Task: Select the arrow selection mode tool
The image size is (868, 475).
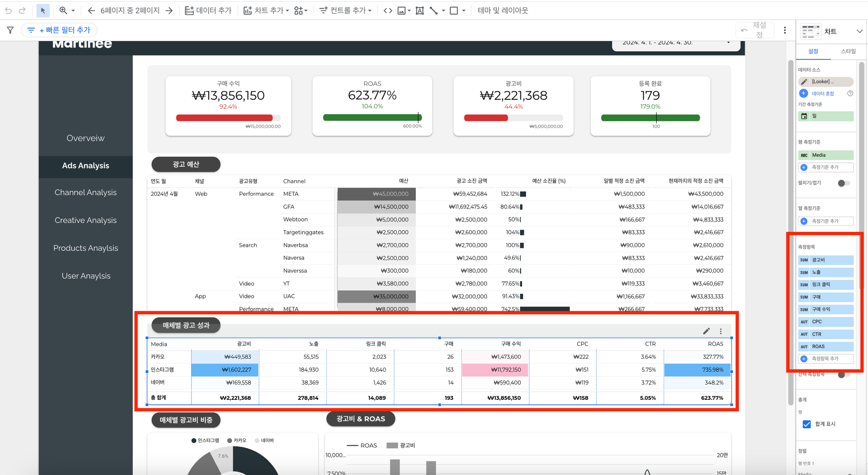Action: [x=43, y=10]
